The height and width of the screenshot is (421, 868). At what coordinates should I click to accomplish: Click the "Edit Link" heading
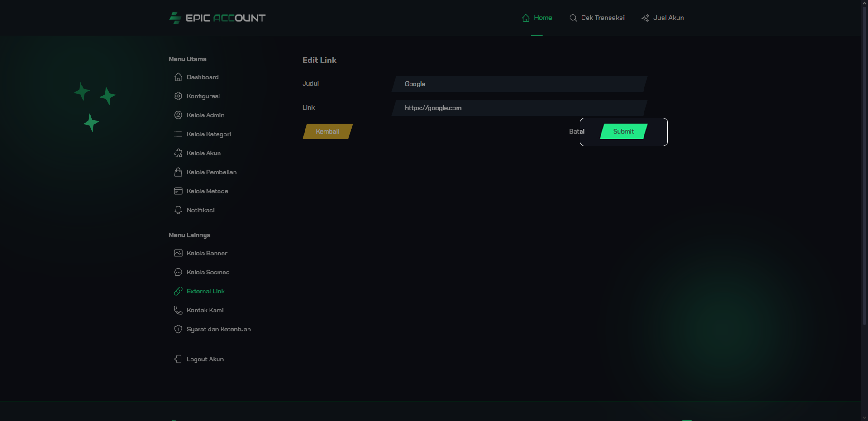pyautogui.click(x=320, y=60)
